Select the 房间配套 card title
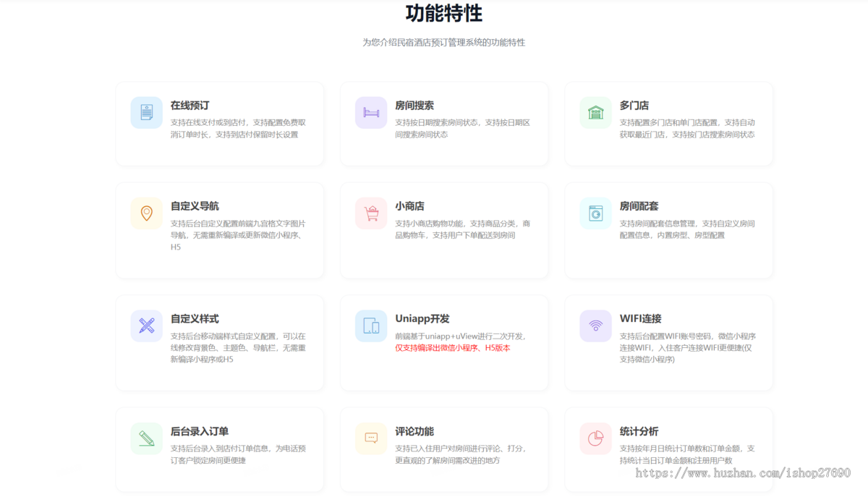 639,206
